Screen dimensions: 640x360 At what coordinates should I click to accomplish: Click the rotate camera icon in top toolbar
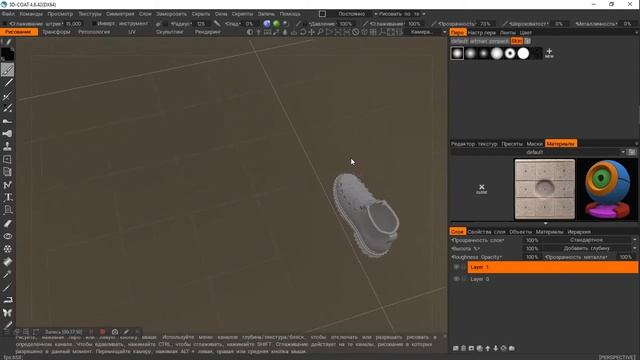303,32
